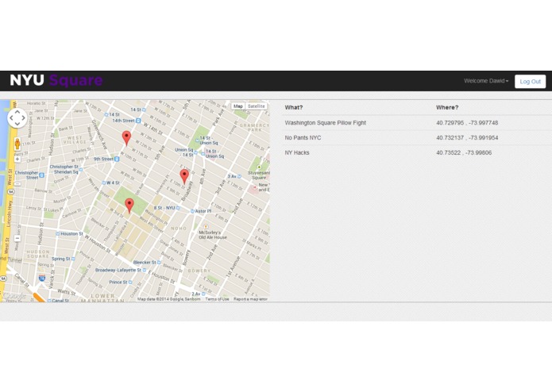Image resolution: width=552 pixels, height=392 pixels.
Task: Click the Google logo on the map
Action: pyautogui.click(x=14, y=296)
